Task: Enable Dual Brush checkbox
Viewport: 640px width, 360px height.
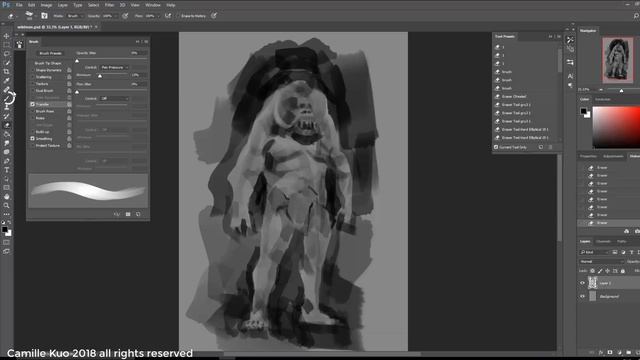Action: pos(32,91)
